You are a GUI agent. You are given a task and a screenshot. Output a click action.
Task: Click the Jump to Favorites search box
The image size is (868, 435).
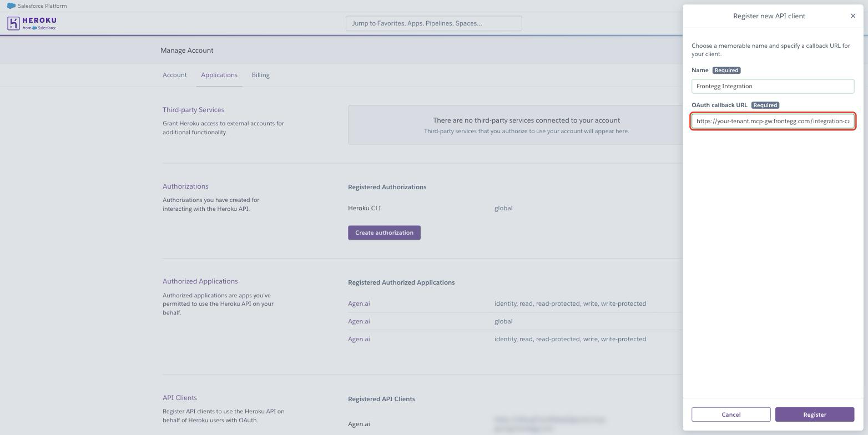coord(433,23)
